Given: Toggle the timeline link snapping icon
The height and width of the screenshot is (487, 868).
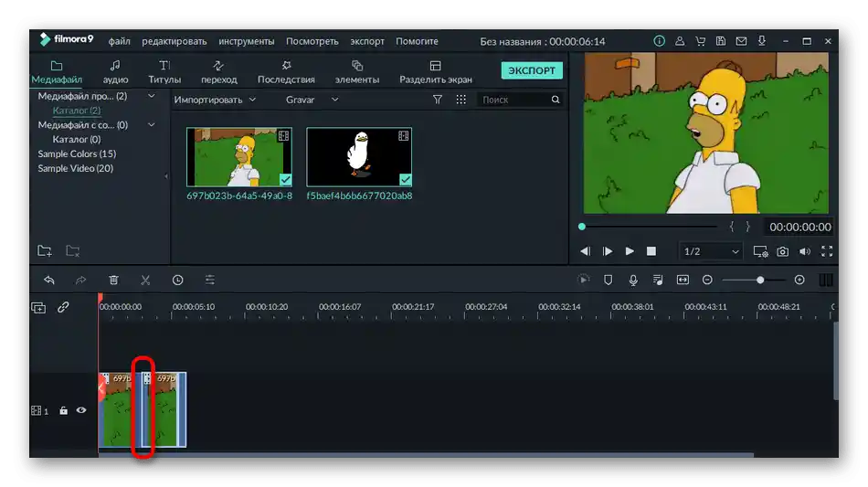Looking at the screenshot, I should [63, 308].
